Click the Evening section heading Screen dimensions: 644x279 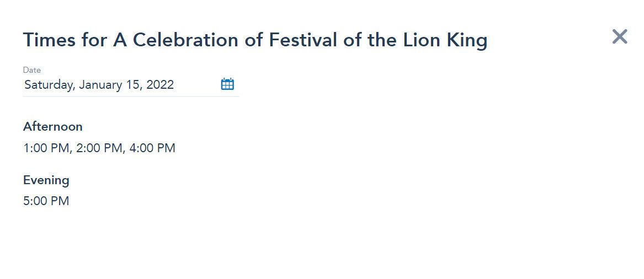coord(46,180)
